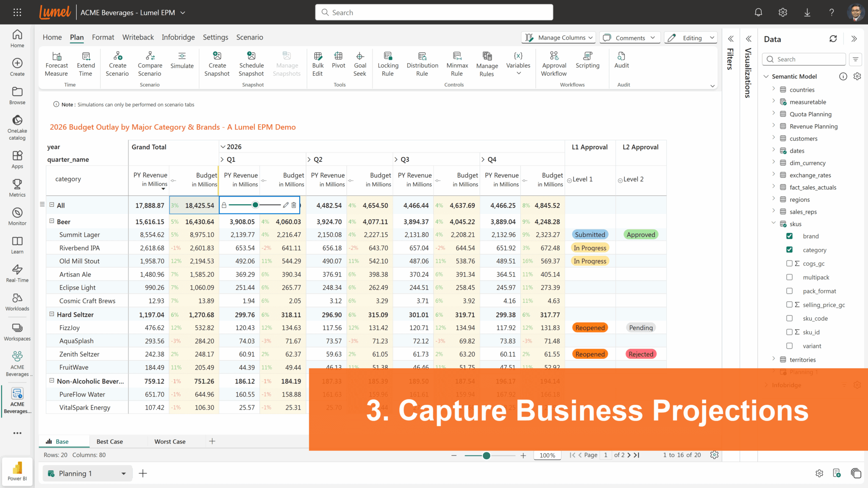The height and width of the screenshot is (488, 868).
Task: Uncheck the category field under skus
Action: click(x=790, y=250)
